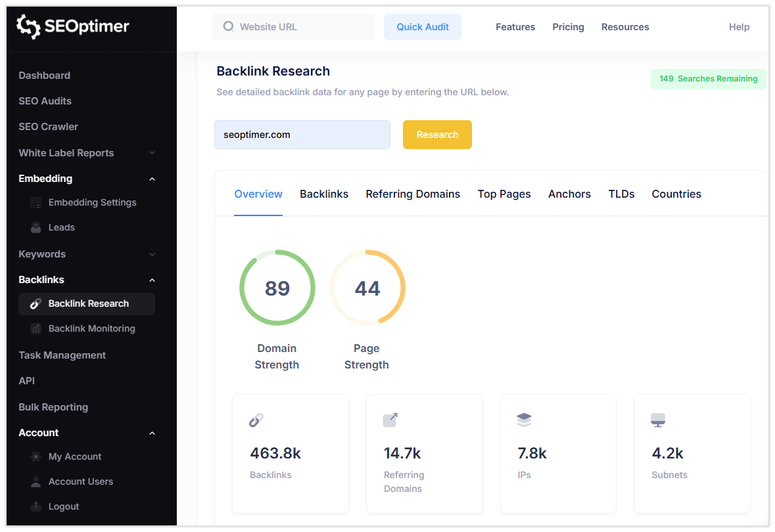775x532 pixels.
Task: Collapse the Embedding section chevron
Action: point(153,179)
